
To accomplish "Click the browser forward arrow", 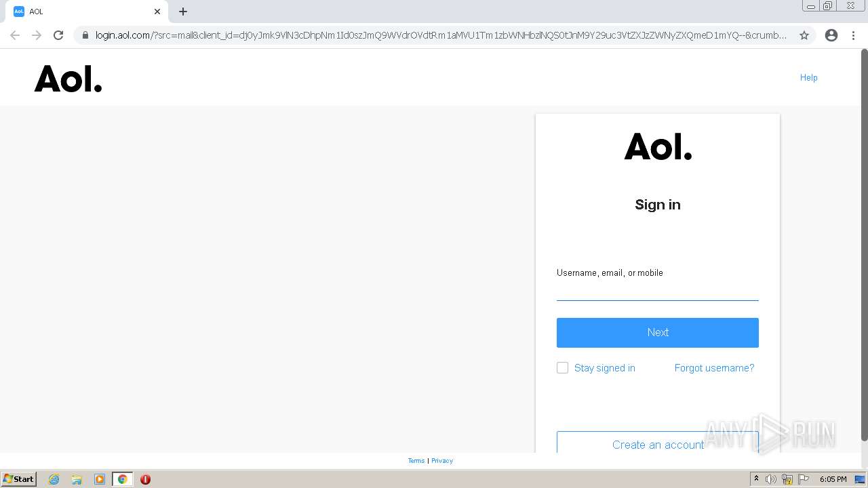I will point(37,35).
